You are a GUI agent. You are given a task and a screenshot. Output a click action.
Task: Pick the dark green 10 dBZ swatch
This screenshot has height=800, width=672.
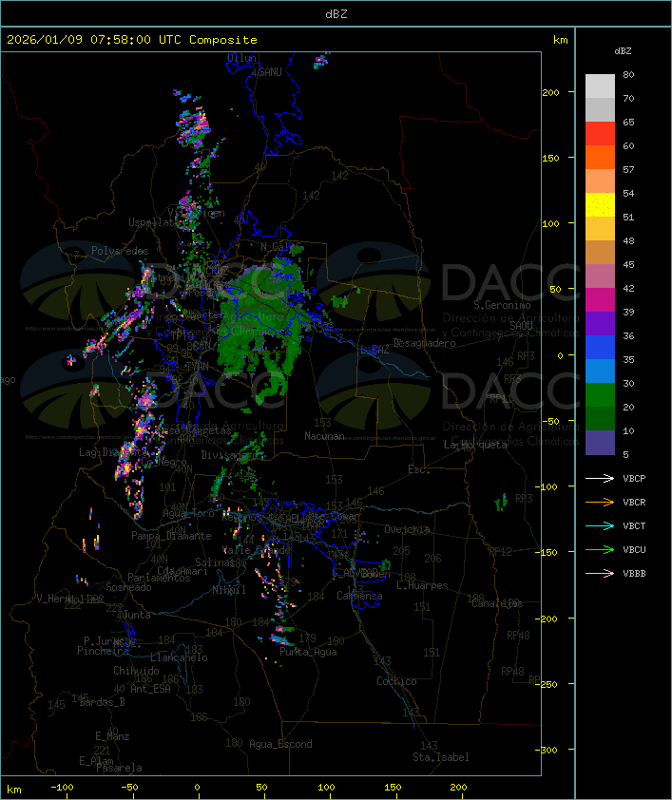pyautogui.click(x=600, y=419)
